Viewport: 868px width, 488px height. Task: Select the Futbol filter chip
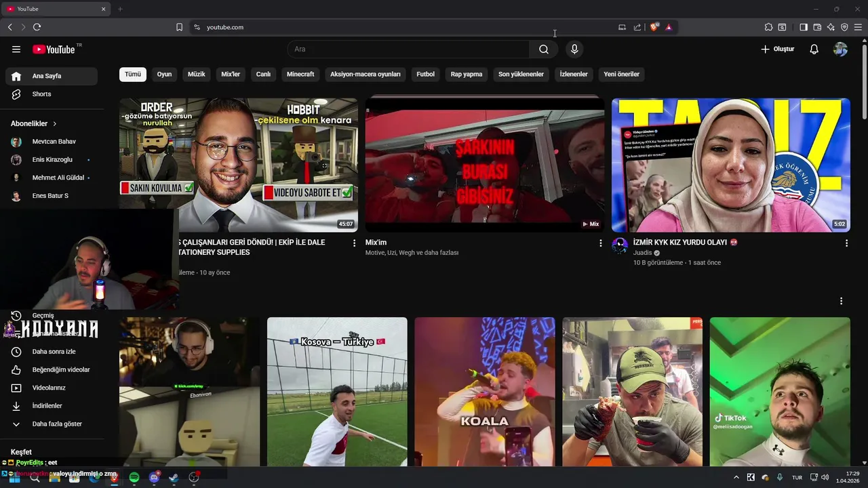(x=426, y=75)
